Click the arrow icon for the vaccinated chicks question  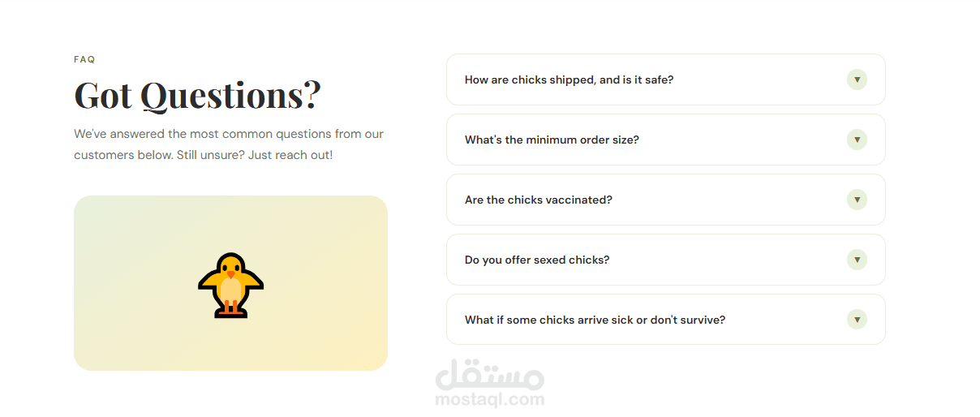coord(857,200)
